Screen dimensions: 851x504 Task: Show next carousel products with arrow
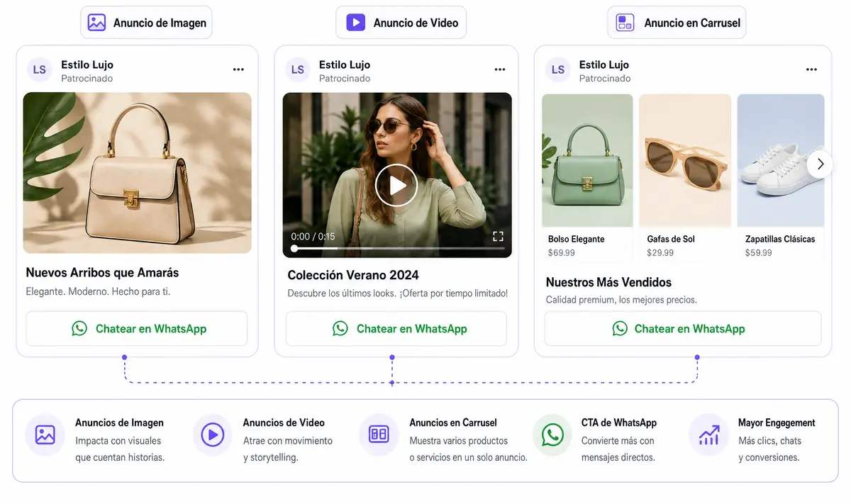821,164
